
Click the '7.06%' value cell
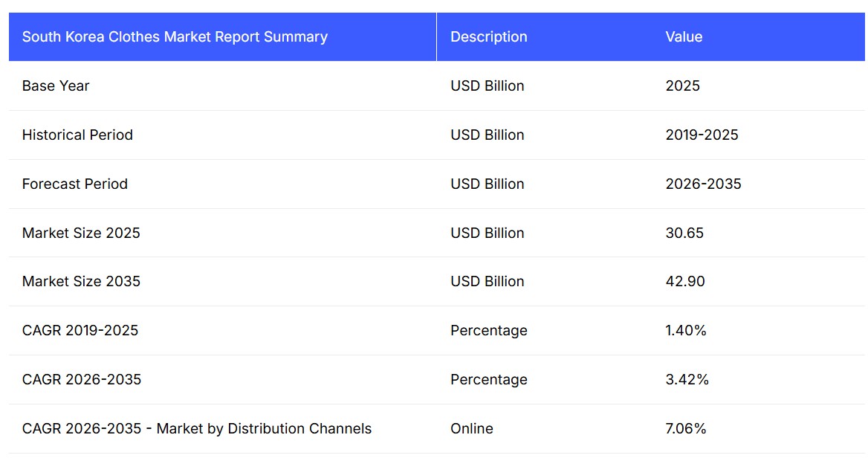point(686,428)
